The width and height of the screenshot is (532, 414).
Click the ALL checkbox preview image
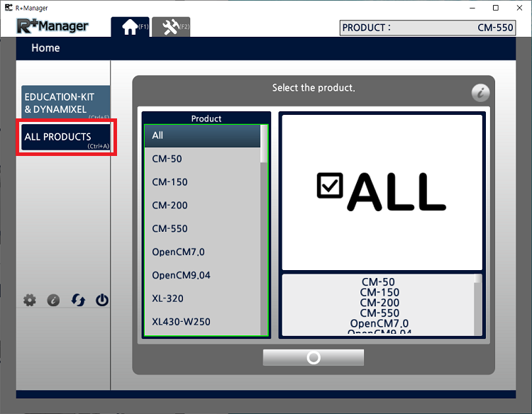click(x=381, y=191)
